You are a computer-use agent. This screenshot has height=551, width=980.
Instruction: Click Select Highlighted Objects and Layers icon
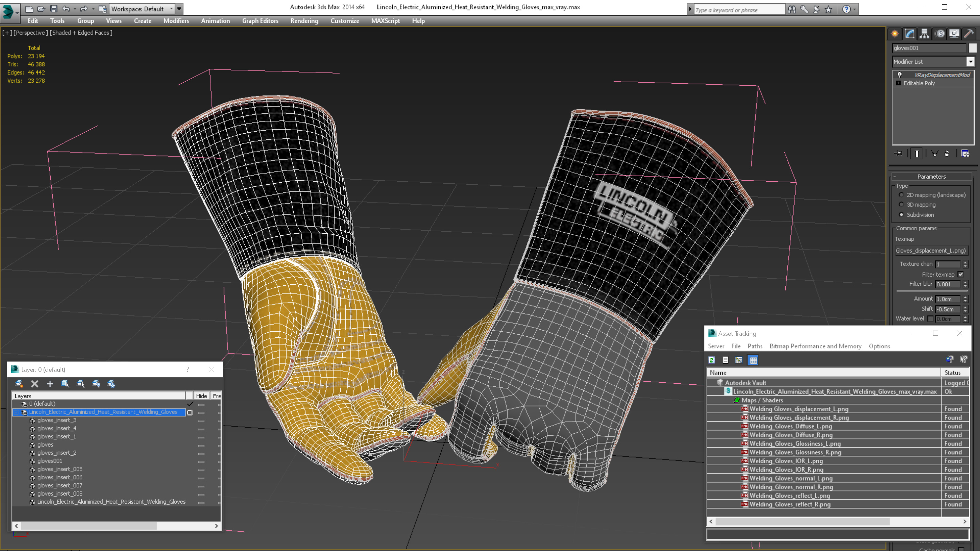click(x=65, y=384)
